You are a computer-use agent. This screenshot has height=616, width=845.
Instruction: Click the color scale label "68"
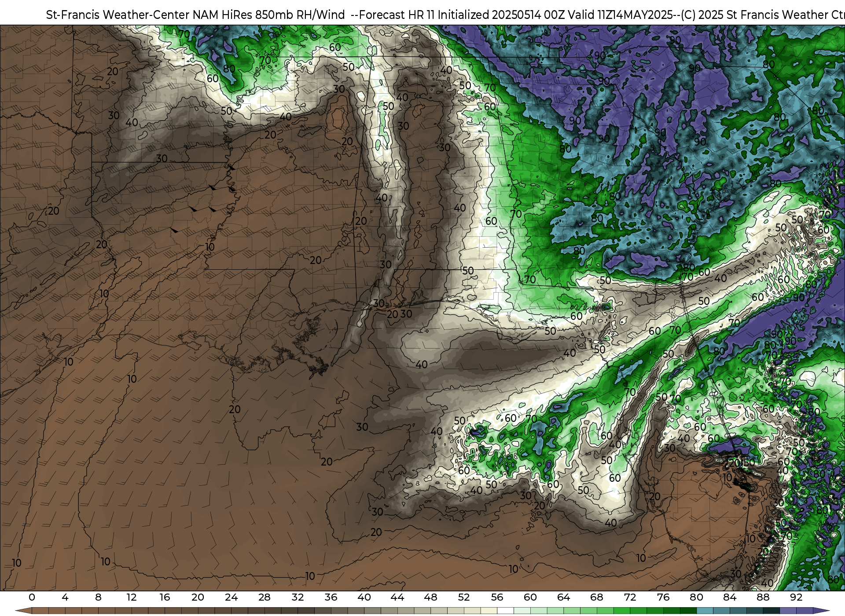597,597
